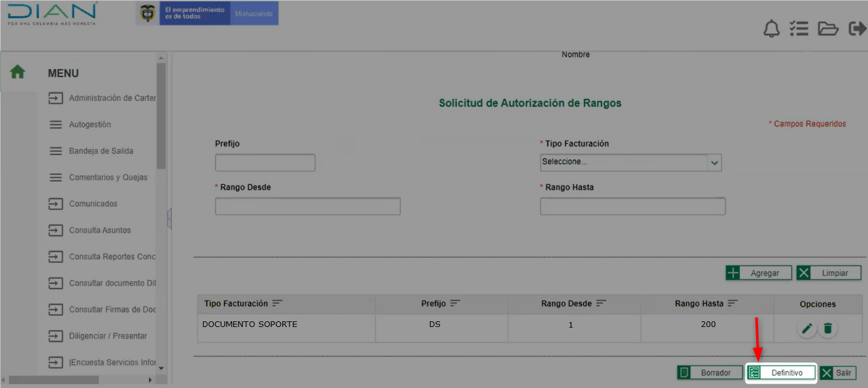Open Autogestión menu item
This screenshot has width=868, height=388.
(89, 125)
